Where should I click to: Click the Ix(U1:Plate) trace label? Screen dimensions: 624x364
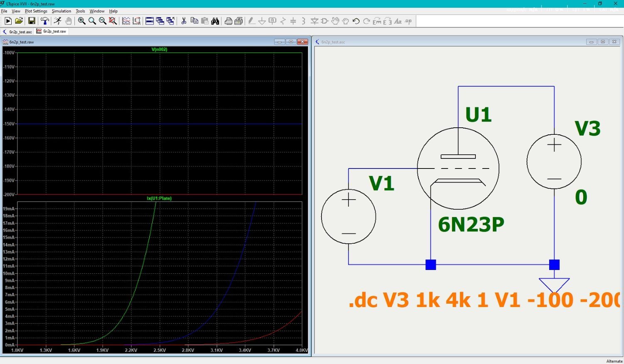(x=159, y=198)
